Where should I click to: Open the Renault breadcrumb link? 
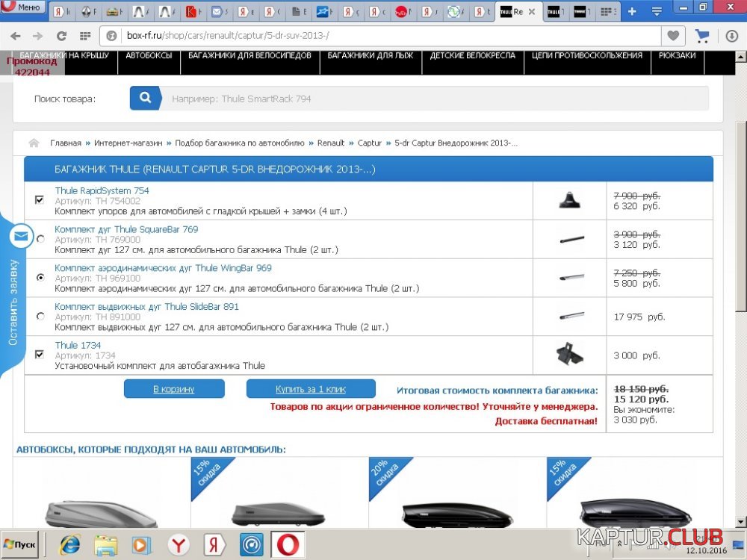331,143
